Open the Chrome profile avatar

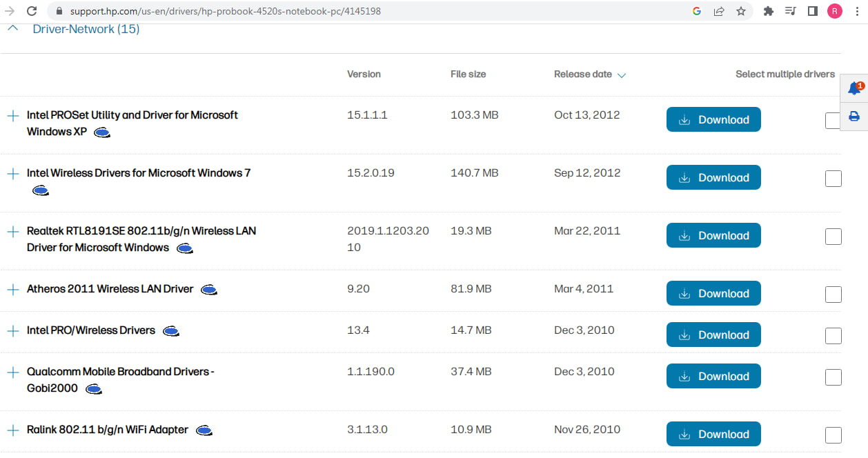tap(835, 11)
